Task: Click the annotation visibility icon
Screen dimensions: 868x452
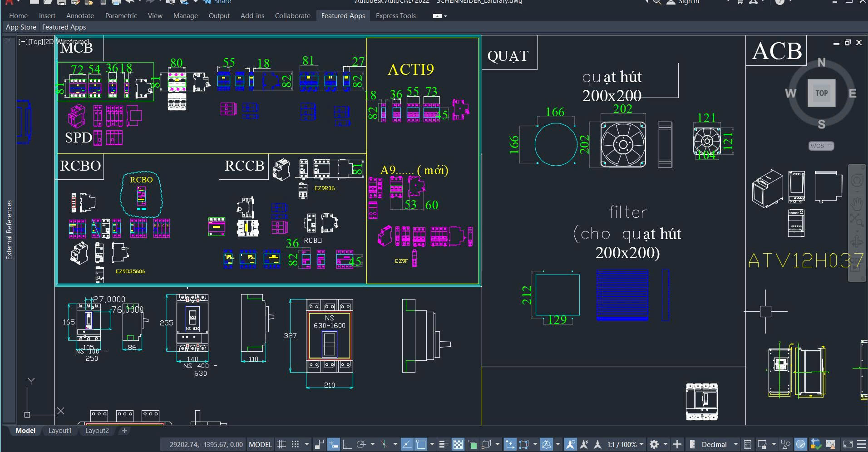Action: tap(570, 444)
